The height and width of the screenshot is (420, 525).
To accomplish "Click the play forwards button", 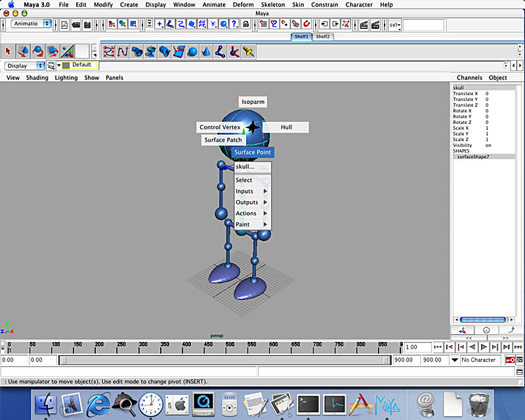I will tap(484, 347).
